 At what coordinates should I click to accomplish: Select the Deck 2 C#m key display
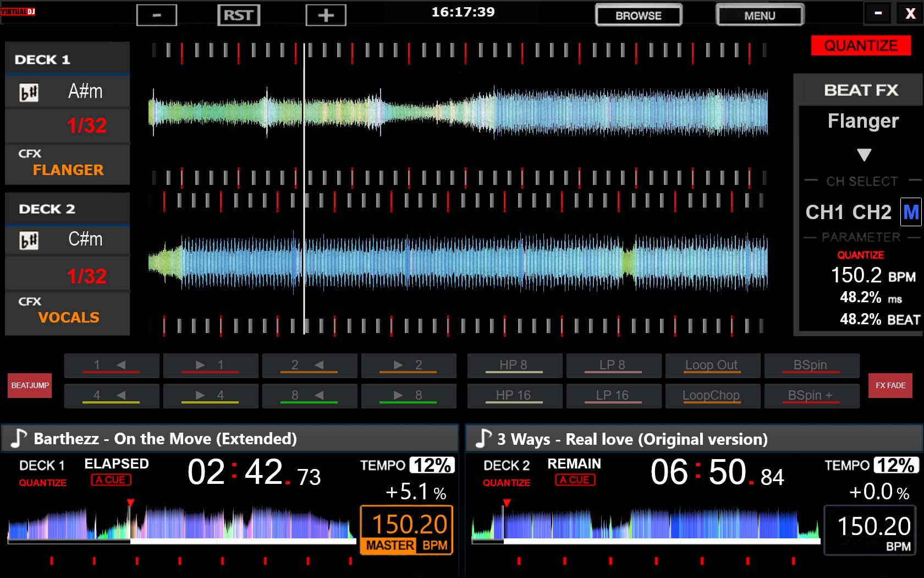tap(85, 239)
